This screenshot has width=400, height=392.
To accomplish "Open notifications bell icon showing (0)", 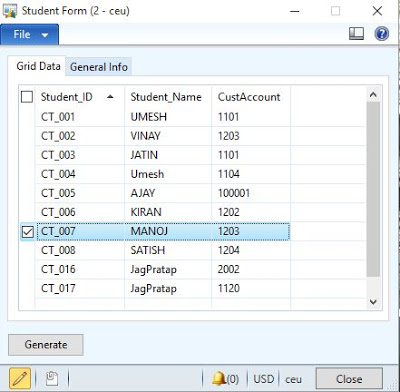I will point(225,379).
